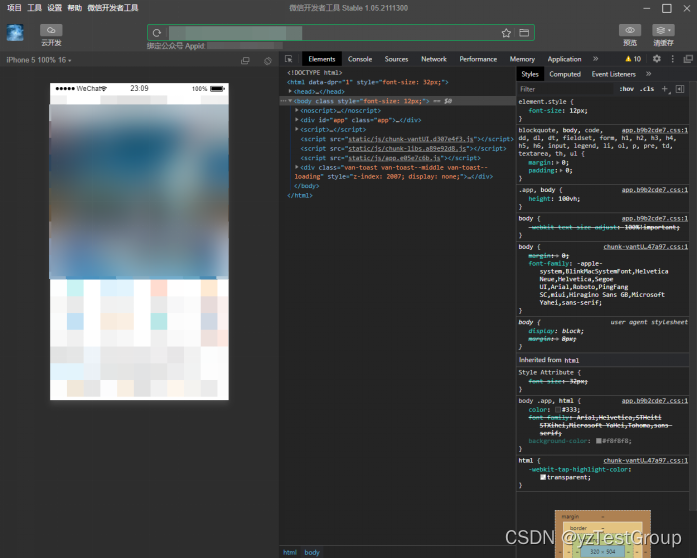Switch to the Elements tab
This screenshot has height=558, width=698.
[321, 59]
